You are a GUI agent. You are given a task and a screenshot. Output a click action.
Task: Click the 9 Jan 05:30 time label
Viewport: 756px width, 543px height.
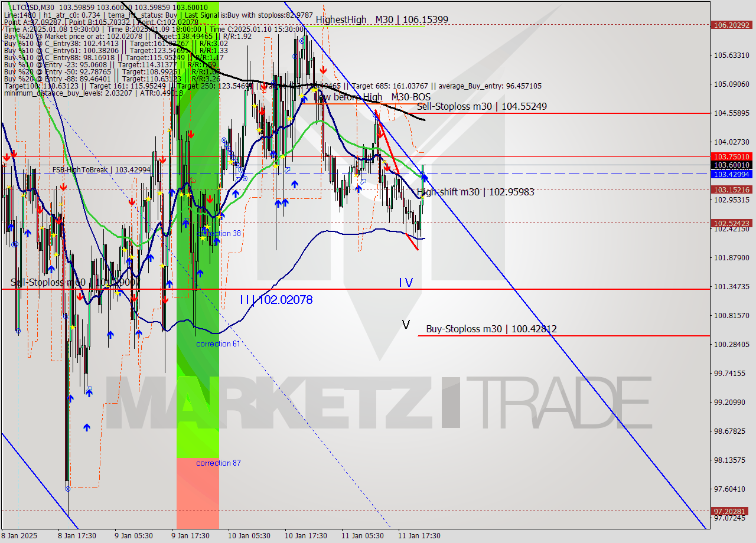coord(133,536)
